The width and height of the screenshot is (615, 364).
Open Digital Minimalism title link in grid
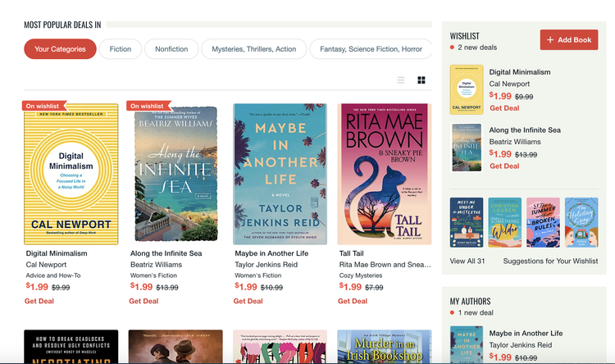point(57,253)
